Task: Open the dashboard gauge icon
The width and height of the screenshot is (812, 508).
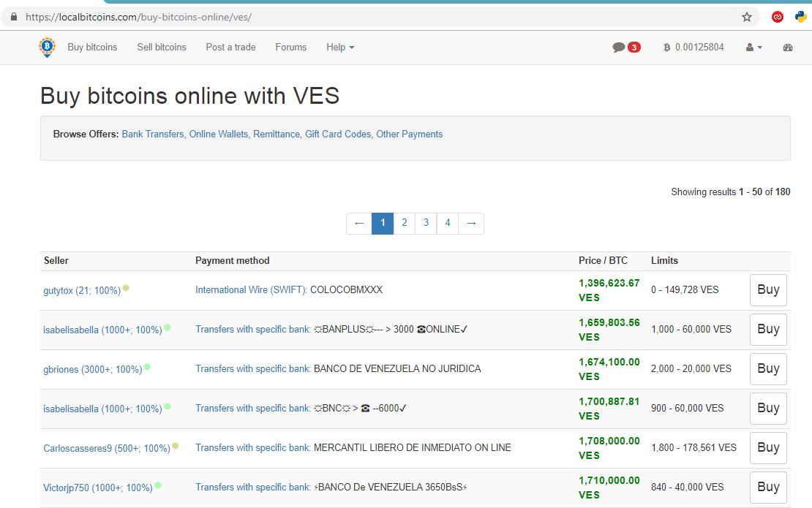Action: [x=788, y=47]
